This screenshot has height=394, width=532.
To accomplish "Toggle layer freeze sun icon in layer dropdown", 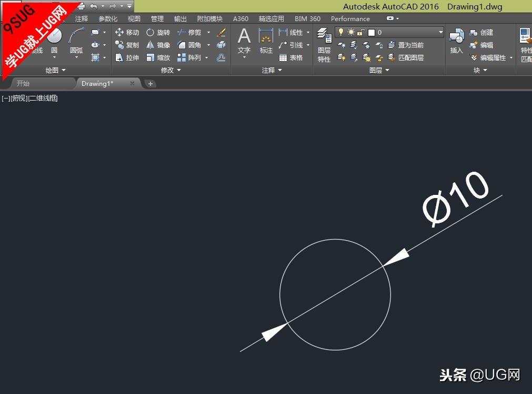I will (351, 32).
